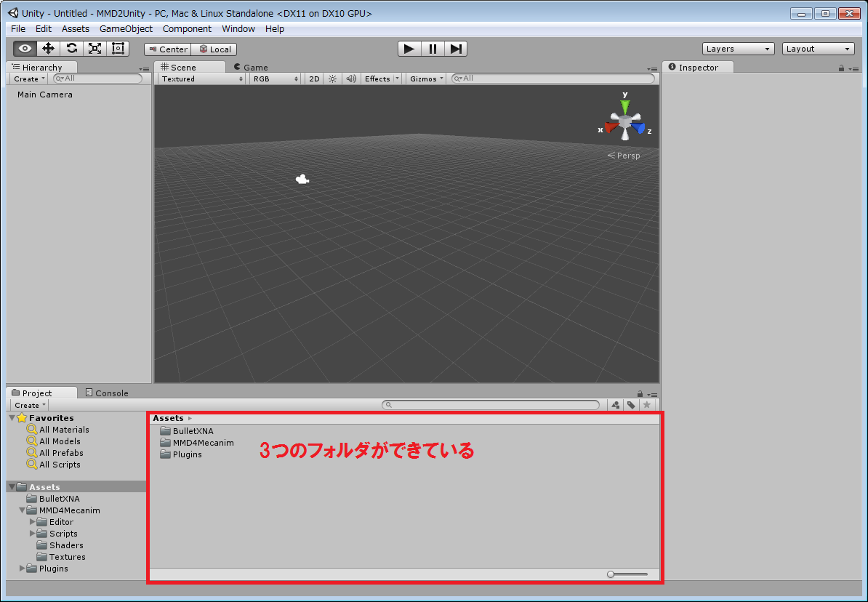Expand the Scripts folder

click(32, 534)
